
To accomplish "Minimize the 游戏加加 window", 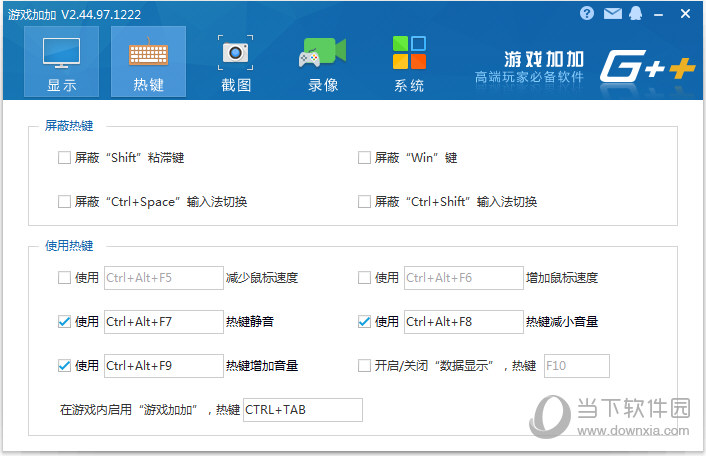I will pyautogui.click(x=658, y=14).
